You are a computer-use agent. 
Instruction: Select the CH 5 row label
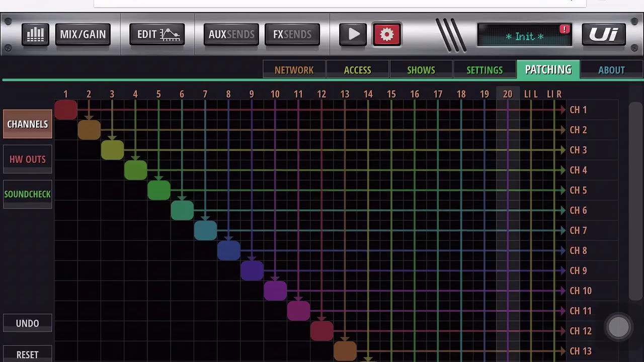578,190
